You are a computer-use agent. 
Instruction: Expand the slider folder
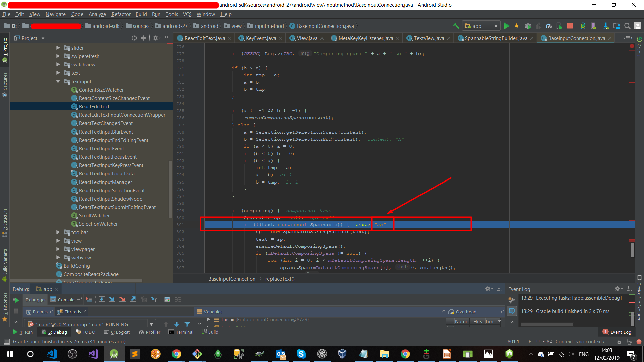tap(58, 48)
